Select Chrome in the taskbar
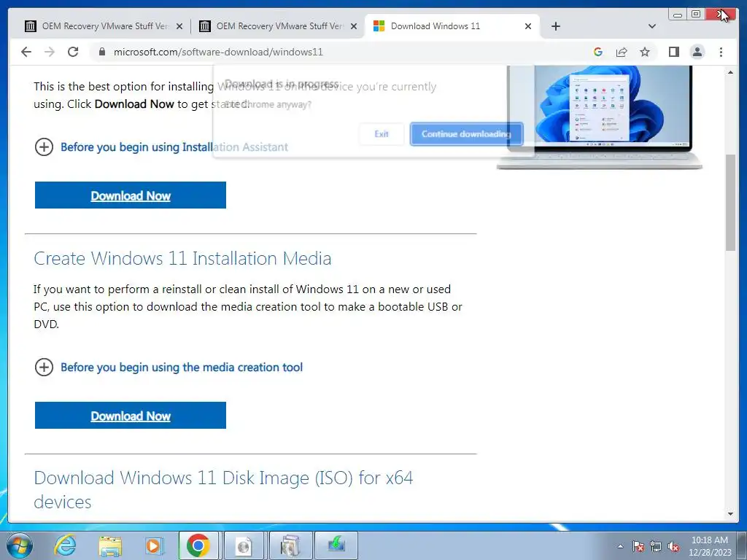747x560 pixels. pyautogui.click(x=198, y=545)
